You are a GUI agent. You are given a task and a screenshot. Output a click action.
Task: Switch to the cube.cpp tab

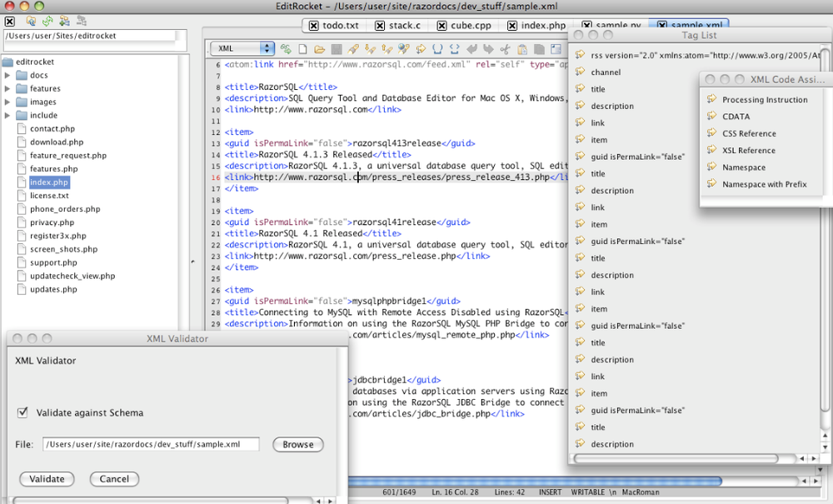(471, 26)
